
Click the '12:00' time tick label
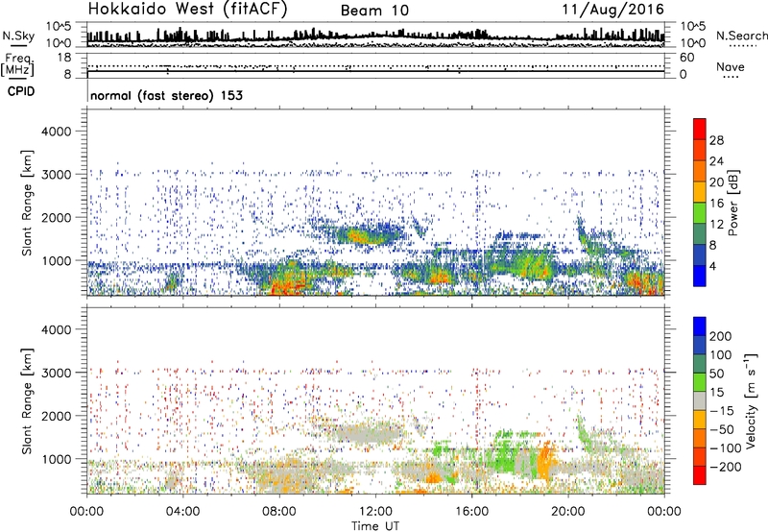(375, 512)
